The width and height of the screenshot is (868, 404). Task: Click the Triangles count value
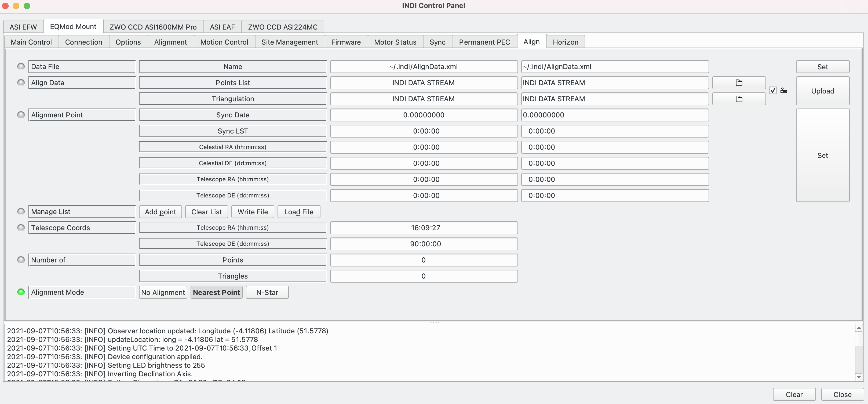click(424, 276)
